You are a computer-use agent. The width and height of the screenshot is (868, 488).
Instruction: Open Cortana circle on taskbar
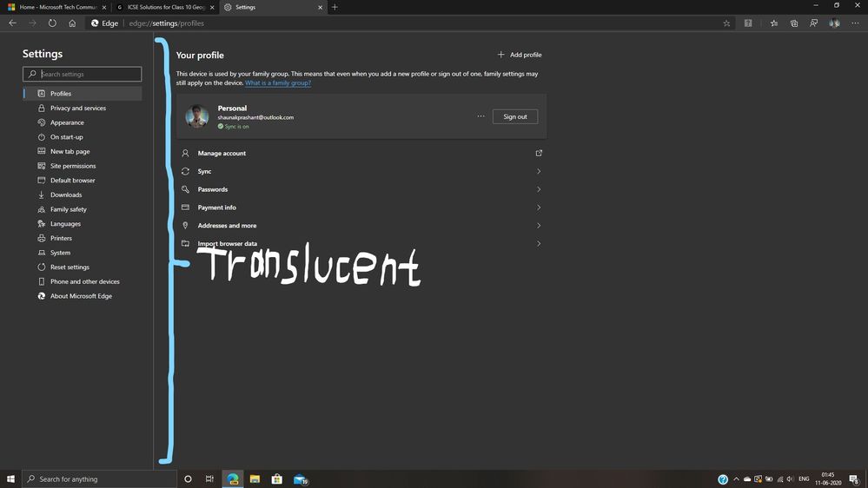188,479
